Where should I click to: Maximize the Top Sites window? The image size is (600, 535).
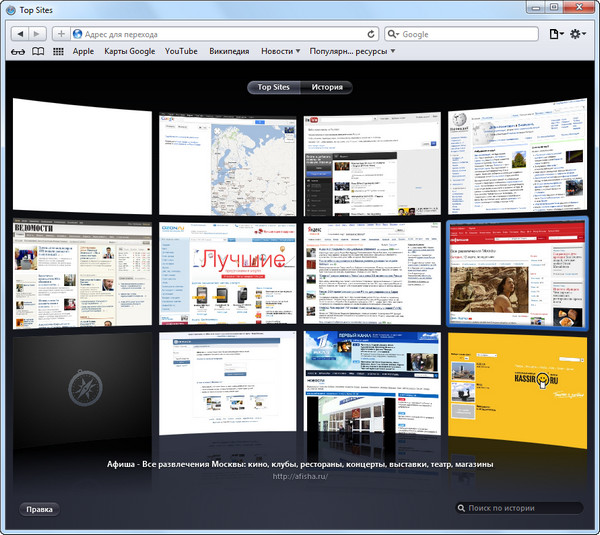pyautogui.click(x=554, y=7)
